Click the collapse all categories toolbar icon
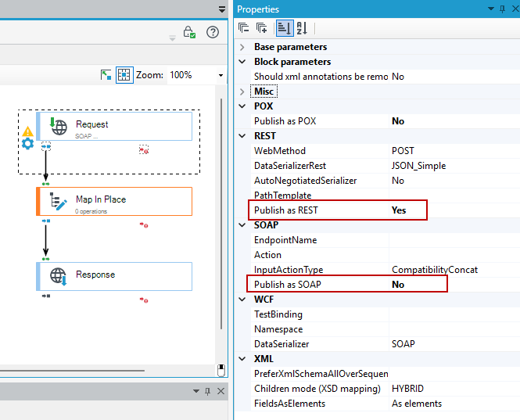 click(244, 28)
